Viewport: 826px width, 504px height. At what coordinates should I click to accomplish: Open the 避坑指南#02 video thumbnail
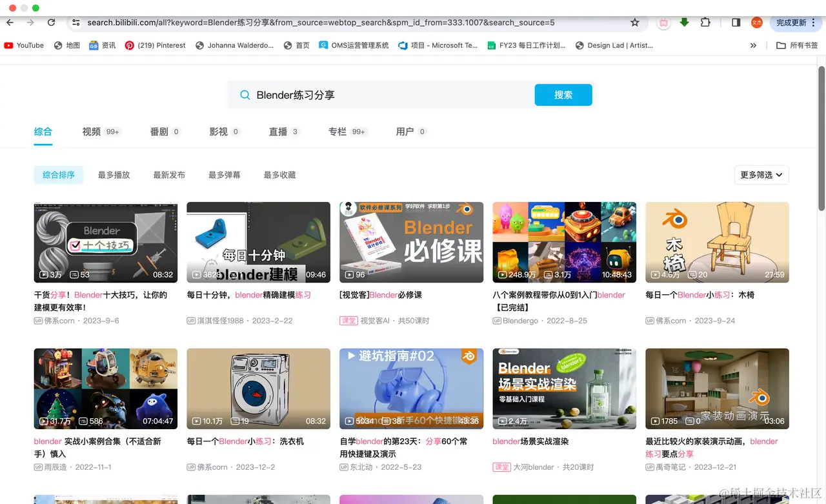[411, 388]
